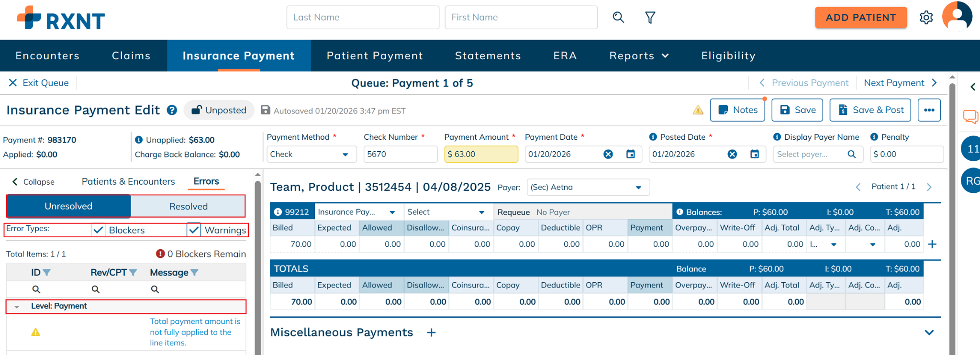Clear the Posted Date field

coord(732,154)
